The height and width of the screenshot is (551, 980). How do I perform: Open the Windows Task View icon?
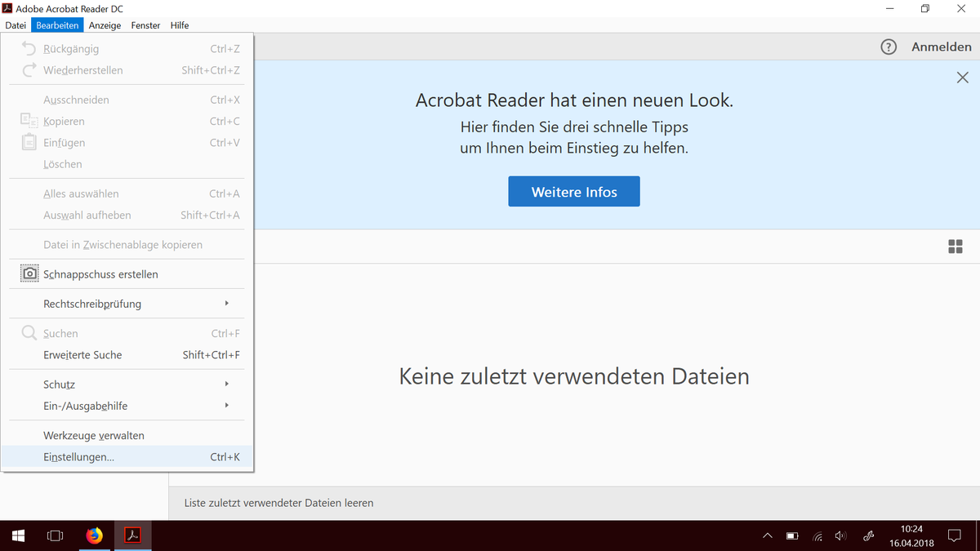click(55, 535)
